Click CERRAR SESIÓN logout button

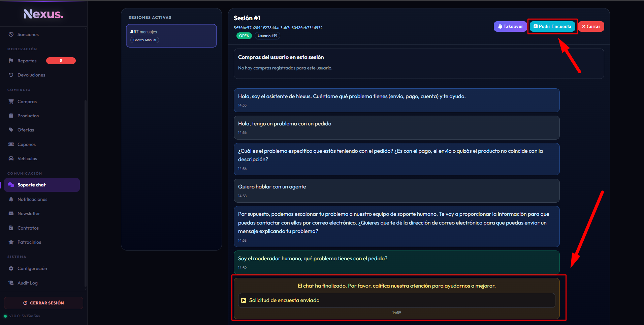(43, 303)
